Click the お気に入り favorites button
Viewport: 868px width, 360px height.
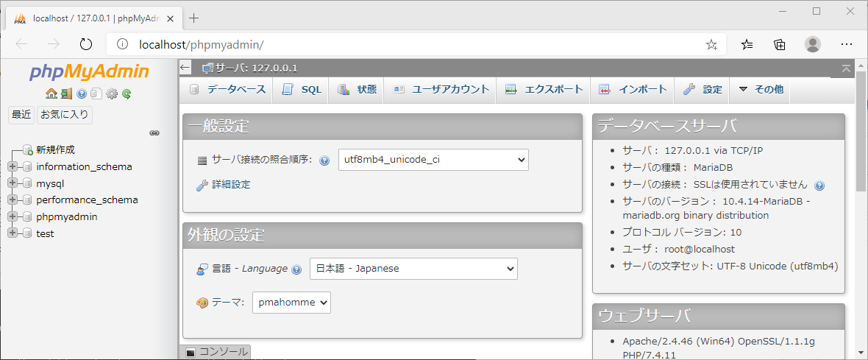click(x=65, y=115)
